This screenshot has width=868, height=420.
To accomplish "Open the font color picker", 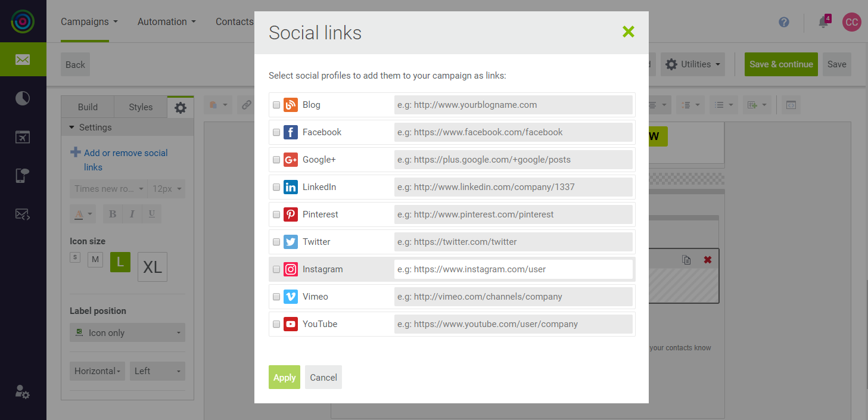I will point(82,214).
